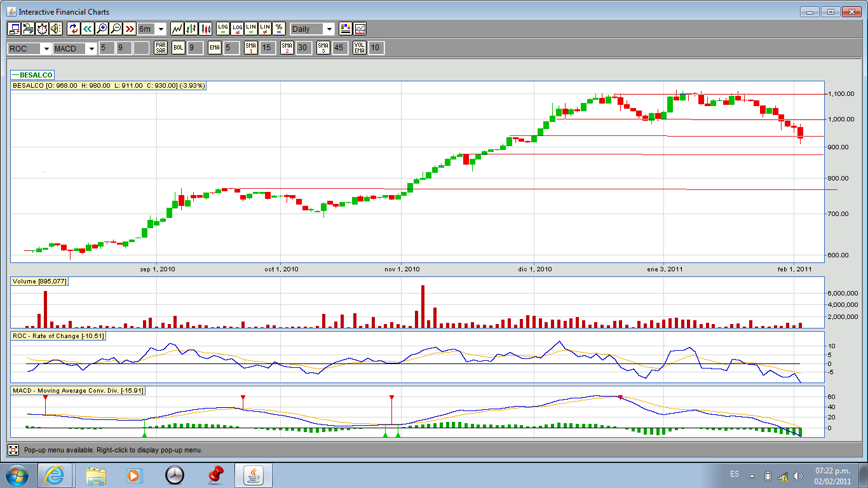868x488 pixels.
Task: Open the Daily interval dropdown
Action: (329, 29)
